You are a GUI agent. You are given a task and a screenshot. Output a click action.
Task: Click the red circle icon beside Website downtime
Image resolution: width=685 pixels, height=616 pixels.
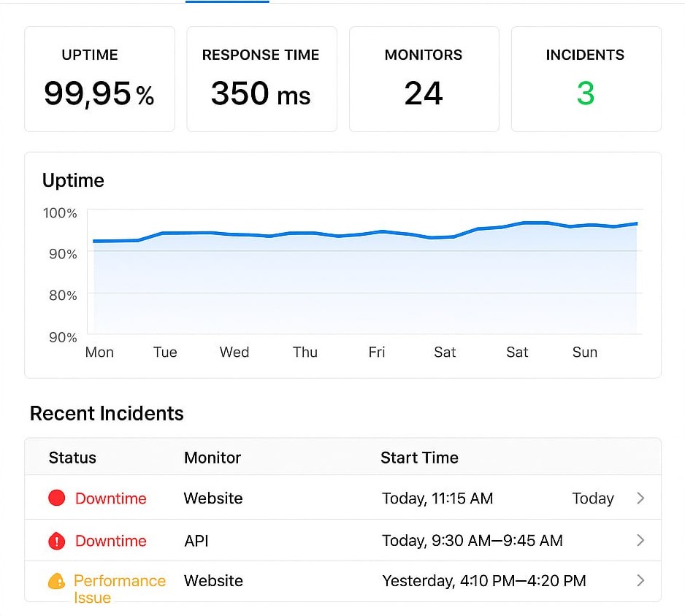(x=57, y=498)
